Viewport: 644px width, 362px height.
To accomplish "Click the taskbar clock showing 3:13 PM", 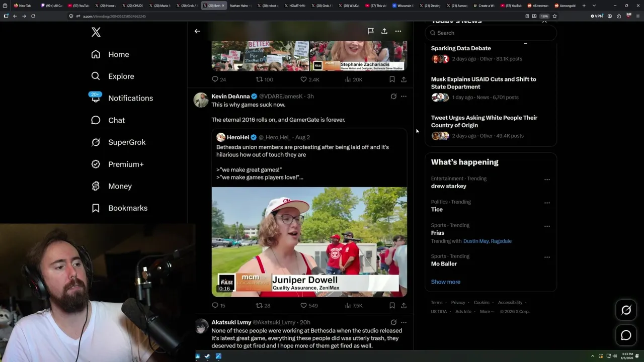I will click(627, 356).
